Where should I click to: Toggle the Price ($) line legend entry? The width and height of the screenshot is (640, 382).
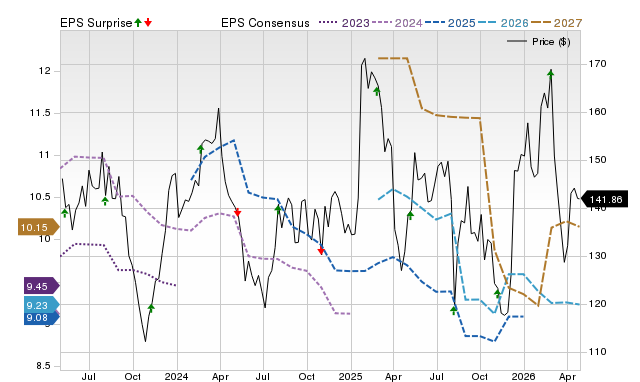[x=539, y=42]
